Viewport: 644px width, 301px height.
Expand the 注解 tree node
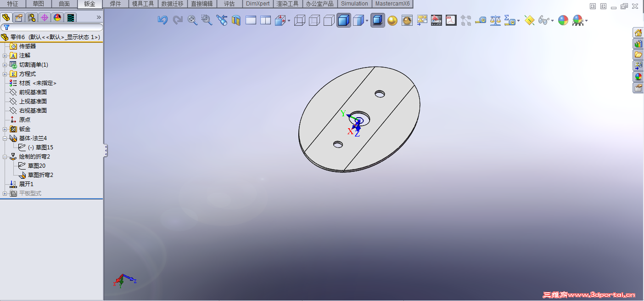pyautogui.click(x=5, y=56)
